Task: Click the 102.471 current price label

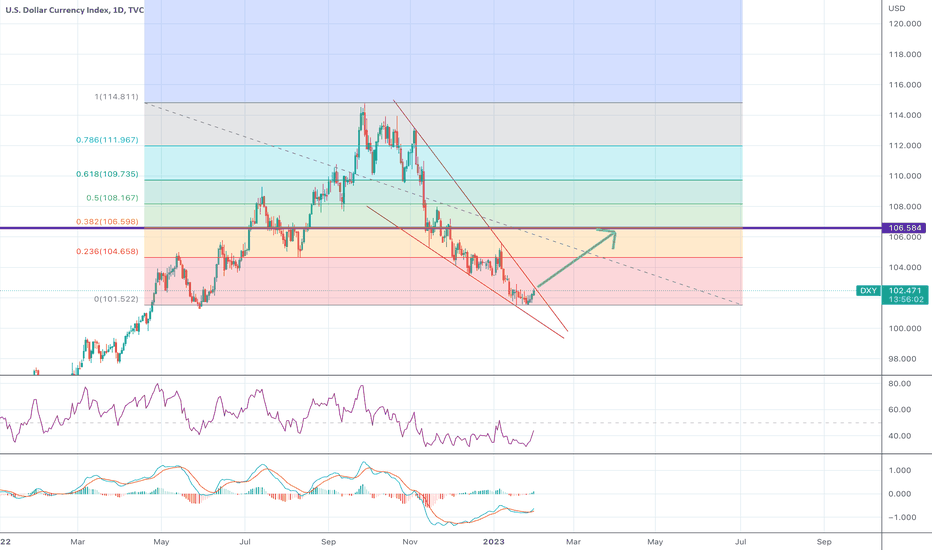Action: [905, 291]
